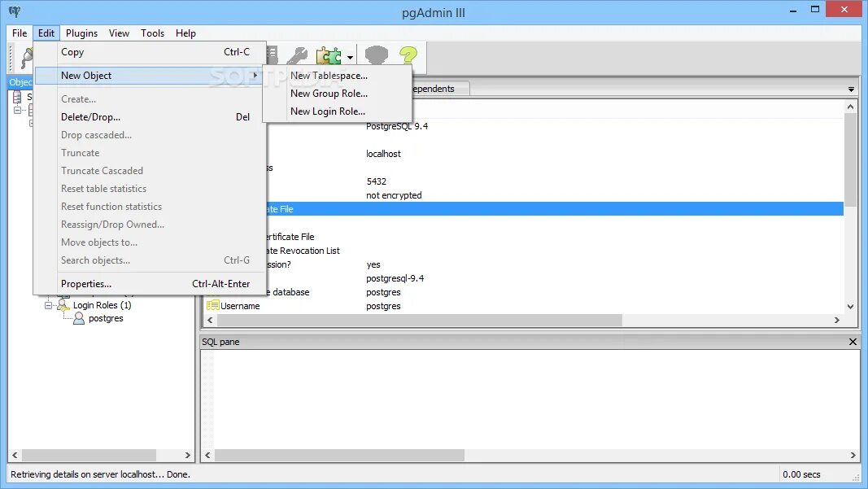Click Reset function statistics entry

150,207
